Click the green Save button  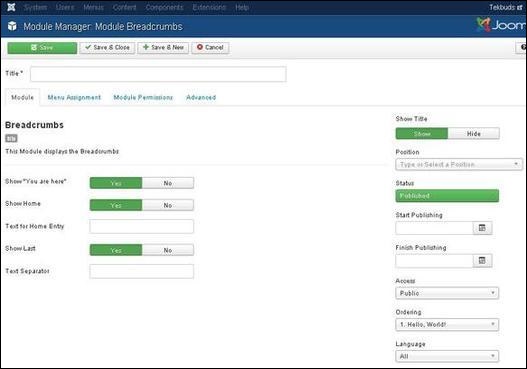(x=42, y=48)
